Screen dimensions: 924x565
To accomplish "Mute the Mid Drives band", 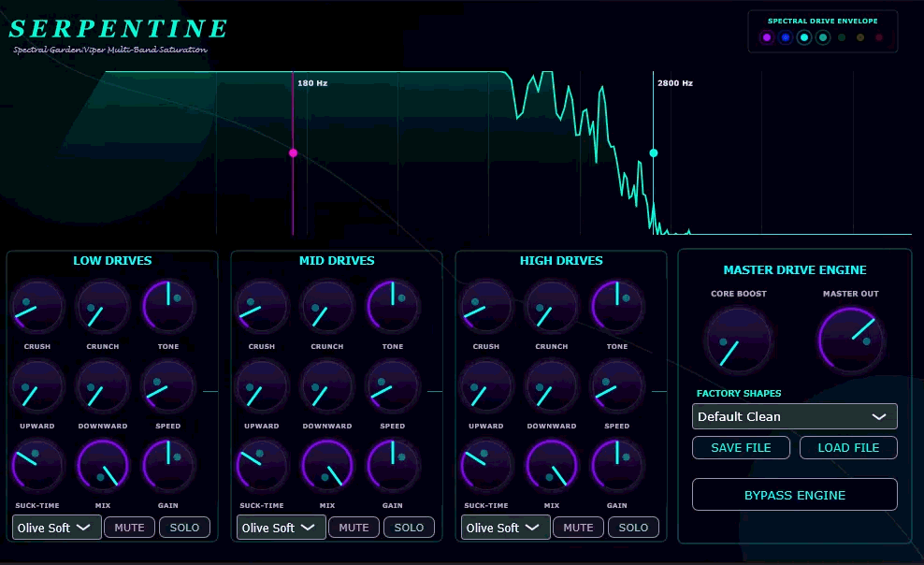I will coord(354,528).
